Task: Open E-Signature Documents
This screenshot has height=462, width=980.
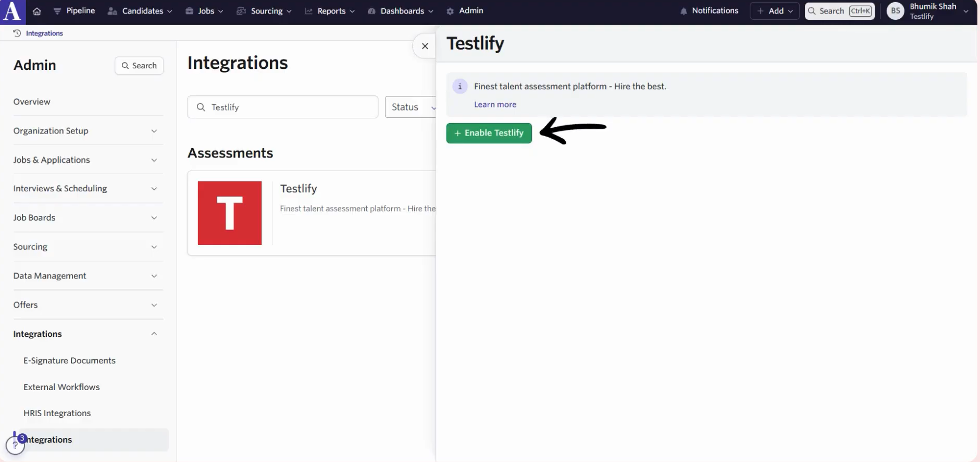Action: [x=69, y=361]
